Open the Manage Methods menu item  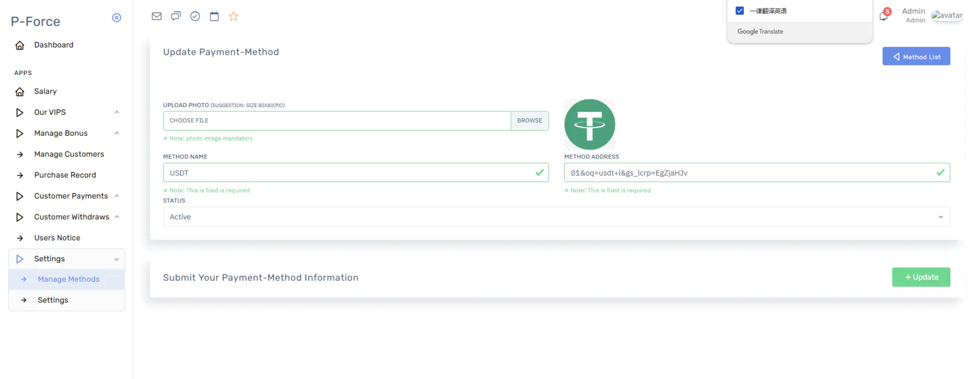68,279
